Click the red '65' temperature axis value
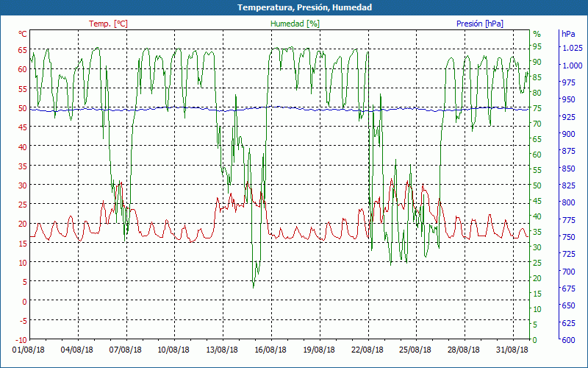Image resolution: width=588 pixels, height=368 pixels. (x=23, y=50)
